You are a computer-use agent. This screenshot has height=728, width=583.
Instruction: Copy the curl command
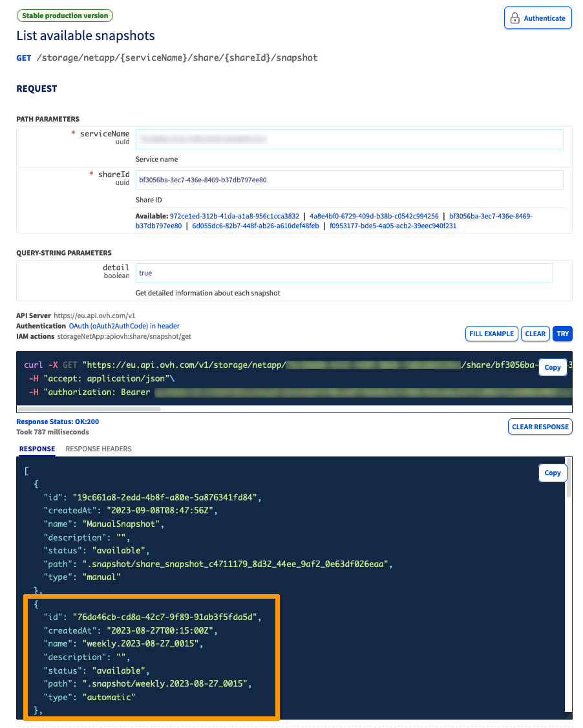[552, 367]
